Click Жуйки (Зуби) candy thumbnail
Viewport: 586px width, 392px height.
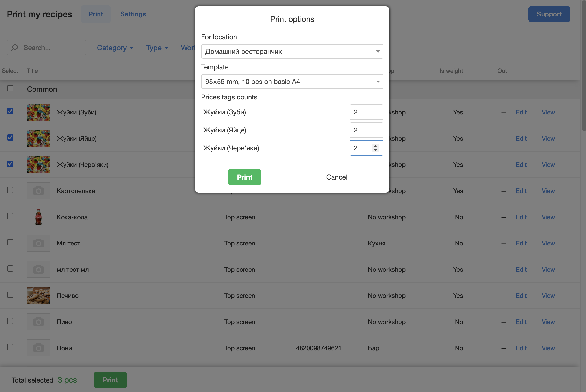[x=39, y=112]
